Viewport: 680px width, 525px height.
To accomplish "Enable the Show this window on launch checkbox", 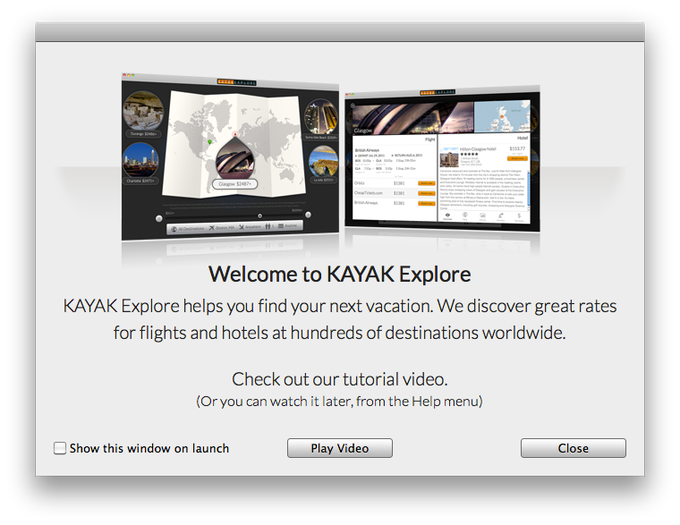I will pyautogui.click(x=60, y=448).
